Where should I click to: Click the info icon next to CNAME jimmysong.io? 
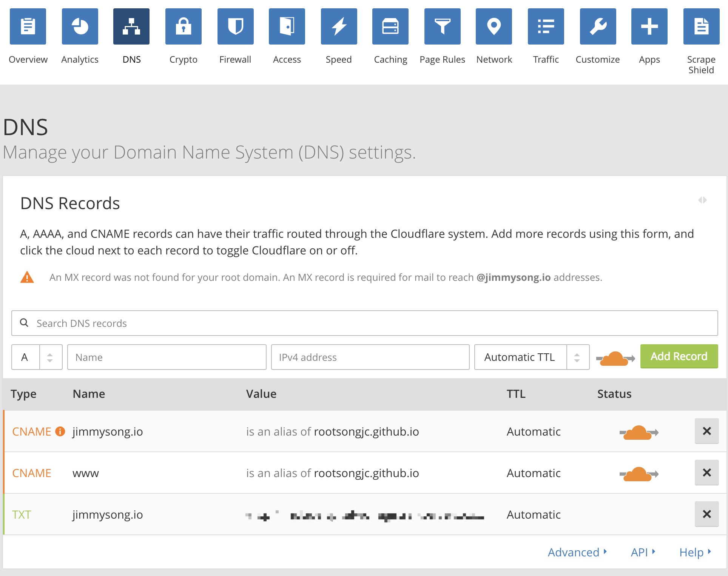pos(60,431)
